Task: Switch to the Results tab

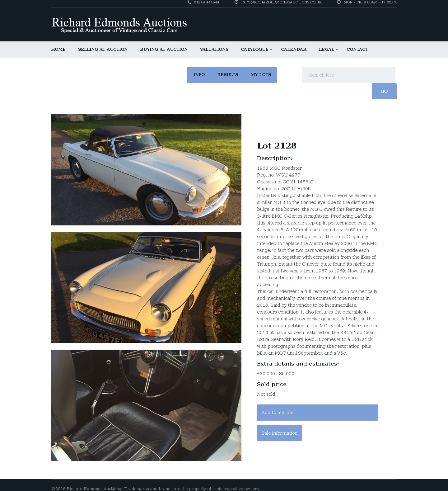Action: point(227,75)
